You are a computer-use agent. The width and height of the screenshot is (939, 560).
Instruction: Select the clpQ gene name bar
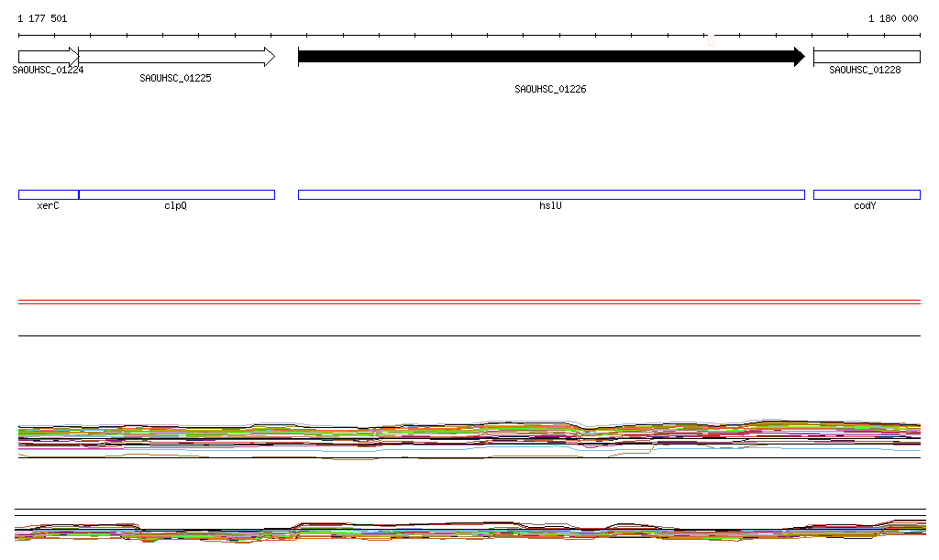pos(176,194)
